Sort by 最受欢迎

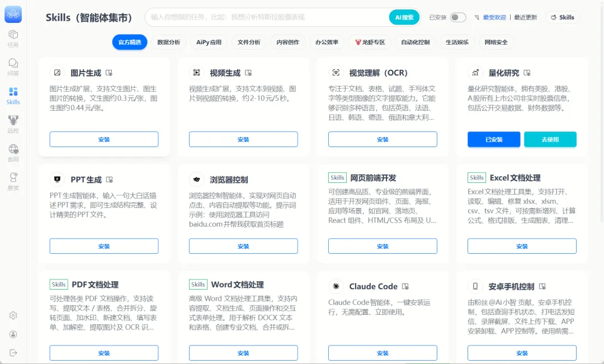coord(494,17)
